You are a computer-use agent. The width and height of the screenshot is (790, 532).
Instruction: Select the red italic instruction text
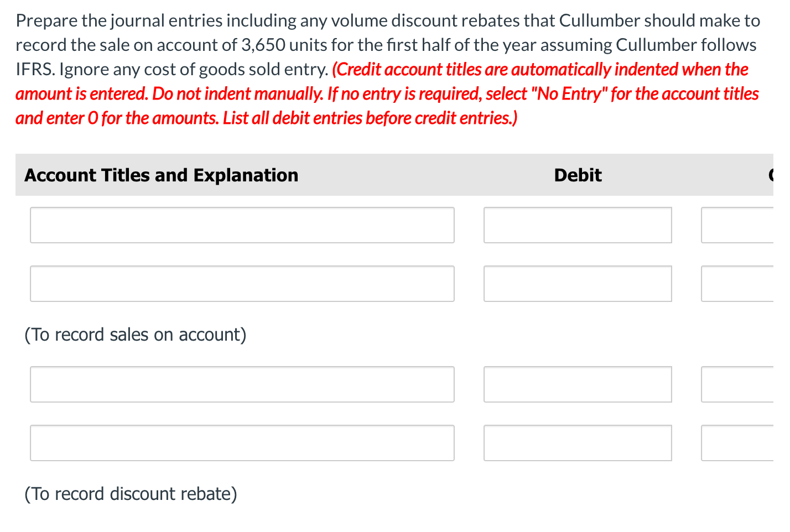click(x=387, y=93)
